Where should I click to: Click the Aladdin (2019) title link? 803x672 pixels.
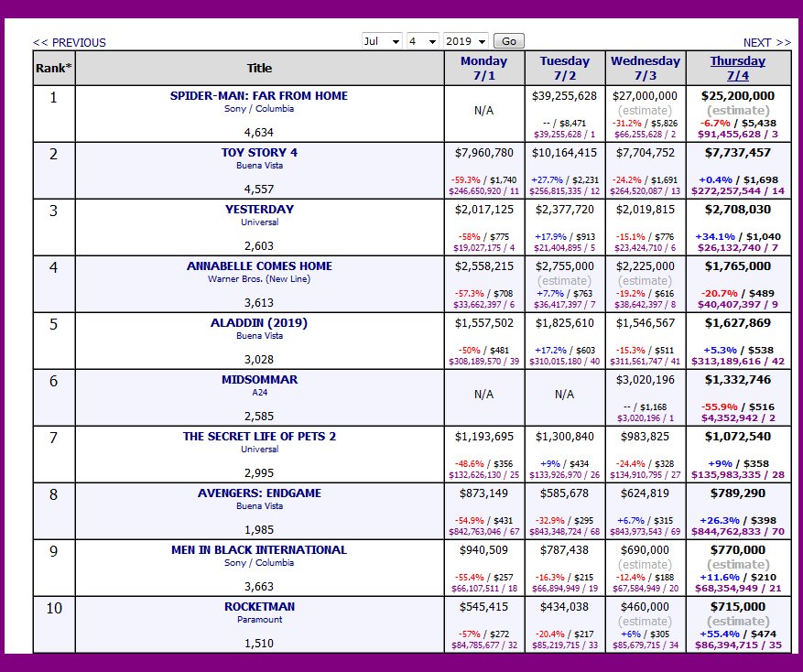pos(259,322)
